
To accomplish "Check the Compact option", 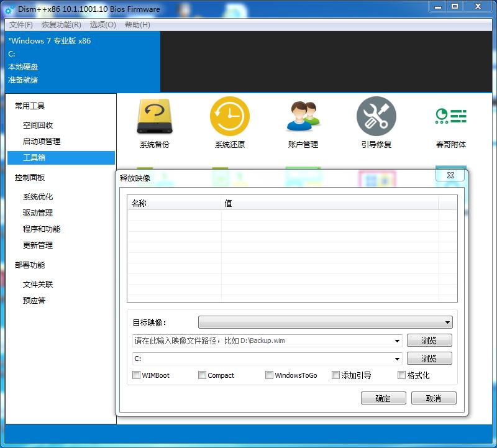I will 203,375.
